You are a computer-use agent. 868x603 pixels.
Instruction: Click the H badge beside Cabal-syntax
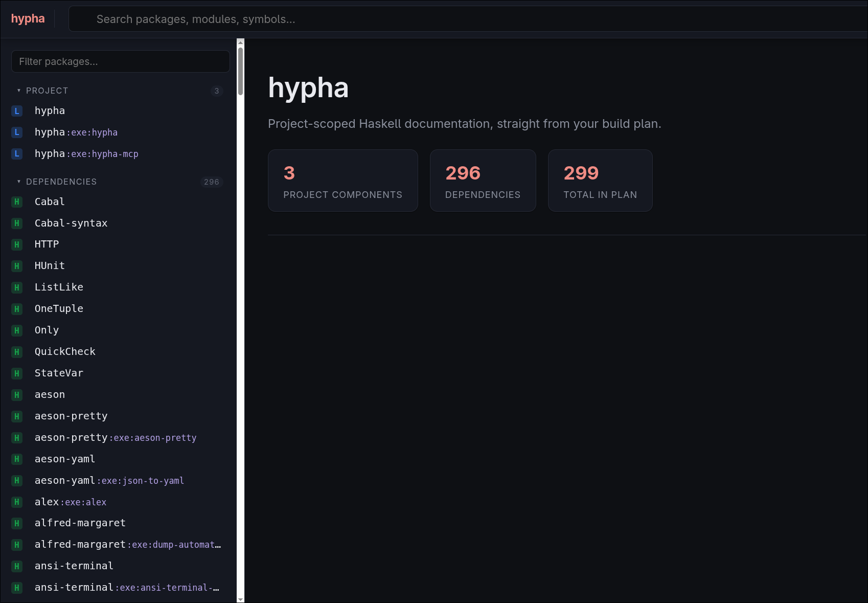tap(17, 224)
